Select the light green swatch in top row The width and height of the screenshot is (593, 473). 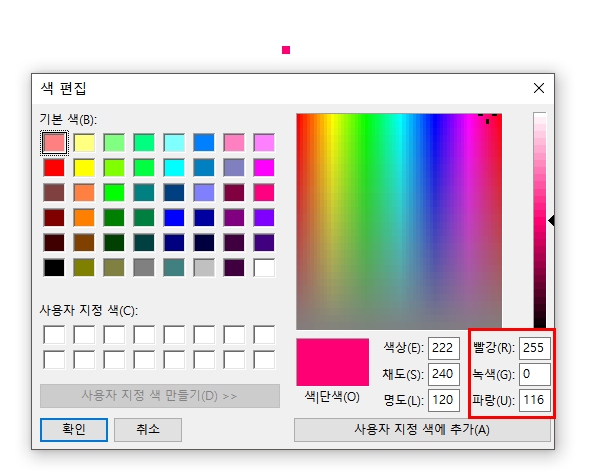click(114, 143)
